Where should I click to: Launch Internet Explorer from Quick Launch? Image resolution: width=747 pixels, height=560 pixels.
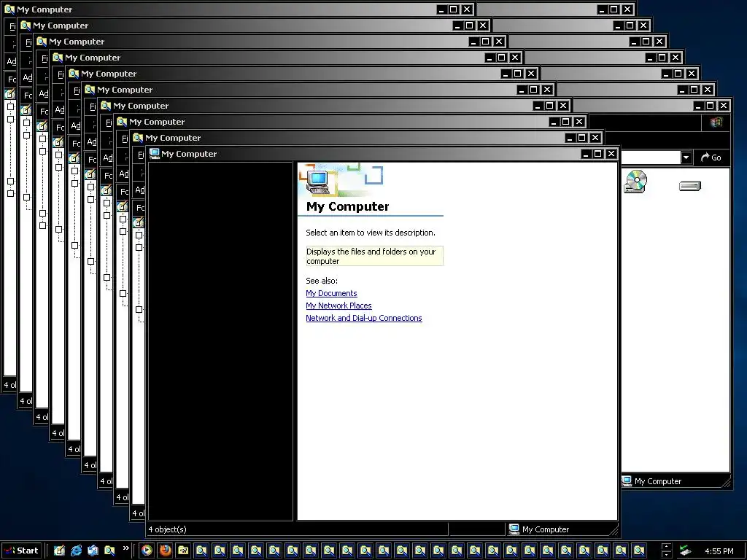point(76,551)
